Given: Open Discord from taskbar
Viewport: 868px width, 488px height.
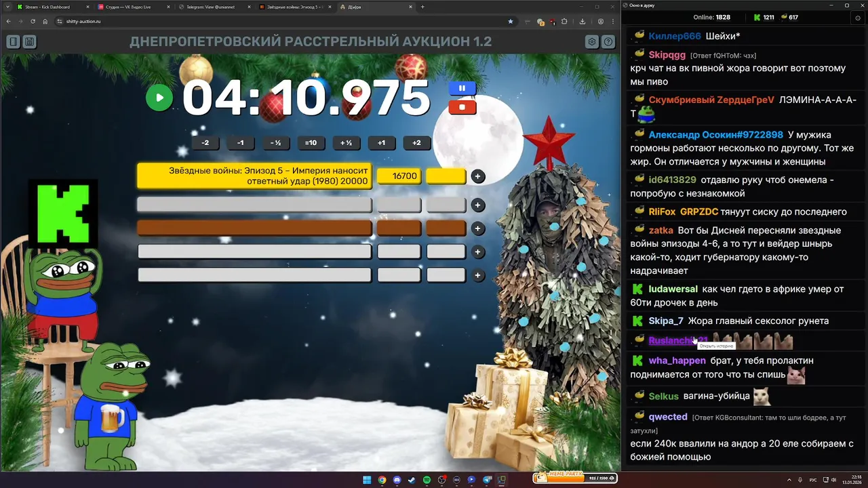Looking at the screenshot, I should coord(397,480).
